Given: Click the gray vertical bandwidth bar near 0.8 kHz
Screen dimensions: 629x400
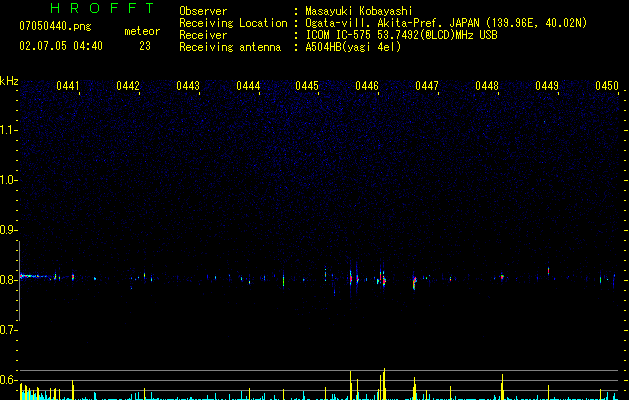Looking at the screenshot, I should click(x=19, y=281).
